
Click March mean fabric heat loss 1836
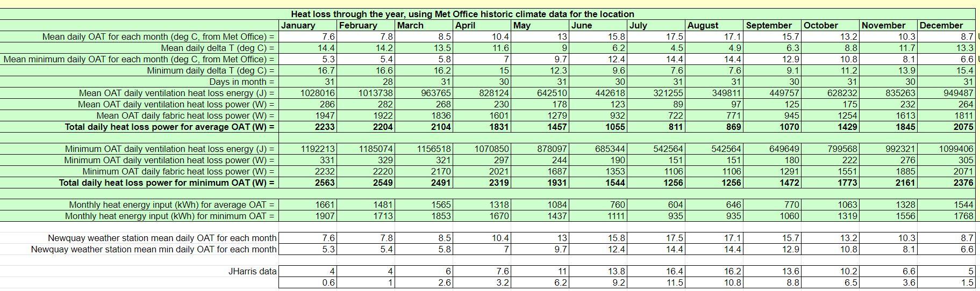click(424, 115)
